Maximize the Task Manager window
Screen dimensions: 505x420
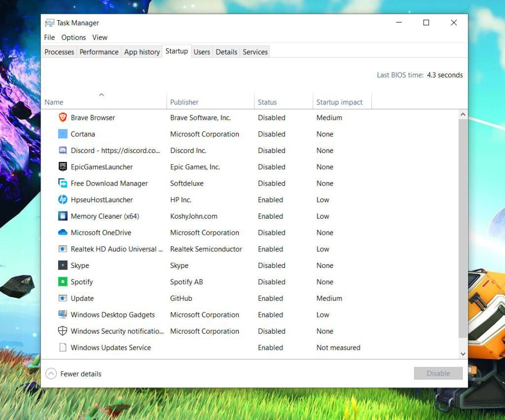(426, 23)
